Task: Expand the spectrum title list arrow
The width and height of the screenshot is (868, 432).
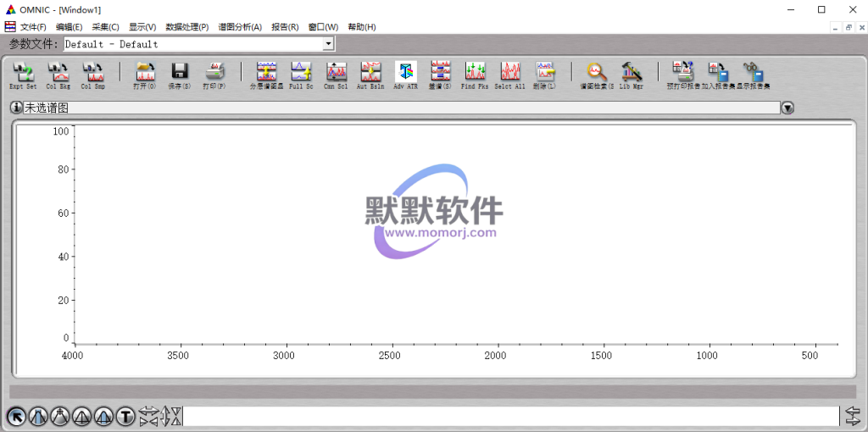Action: click(x=788, y=108)
